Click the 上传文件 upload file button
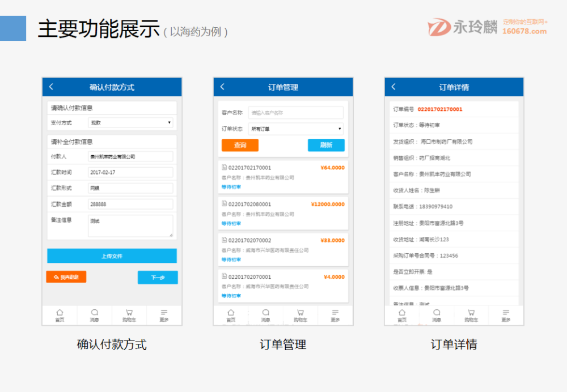Image resolution: width=567 pixels, height=392 pixels. click(x=112, y=255)
